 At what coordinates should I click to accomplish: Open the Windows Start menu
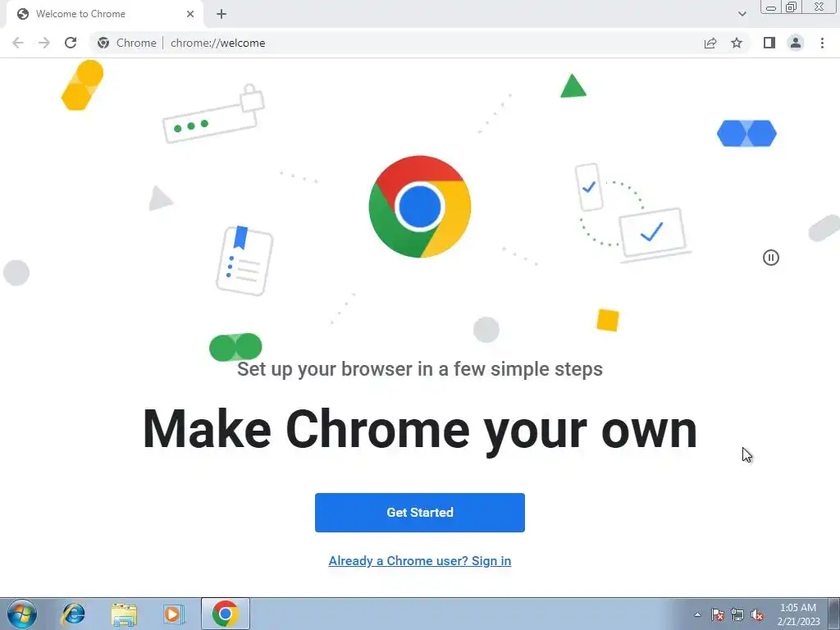(22, 614)
